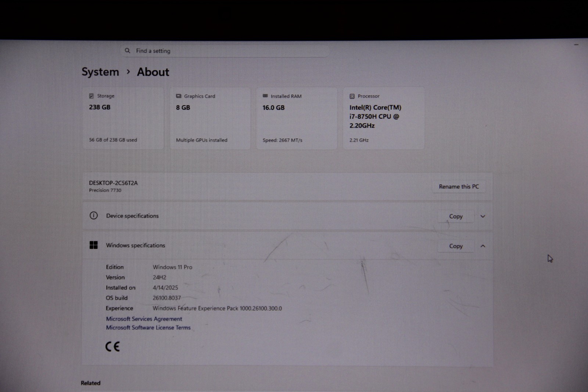Click the Processor chip icon

point(352,96)
